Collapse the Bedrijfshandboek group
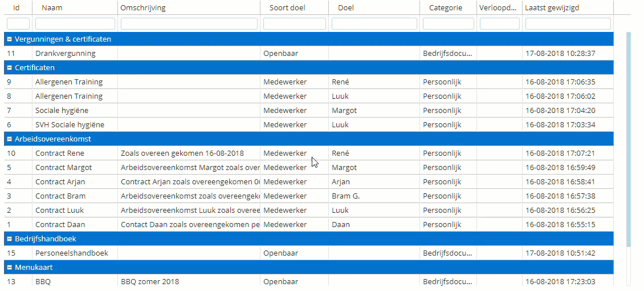The height and width of the screenshot is (291, 644). pos(9,239)
